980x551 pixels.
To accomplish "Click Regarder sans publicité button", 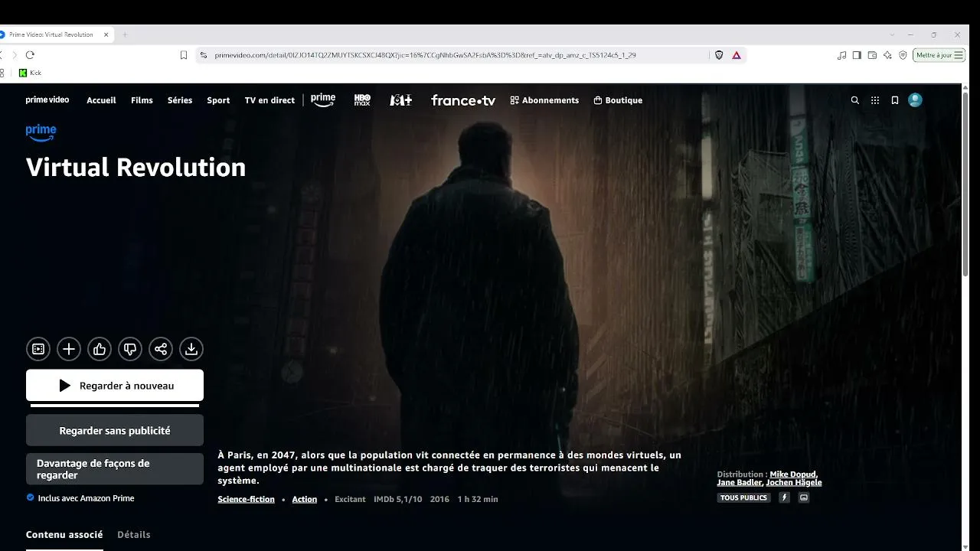I will pyautogui.click(x=115, y=431).
